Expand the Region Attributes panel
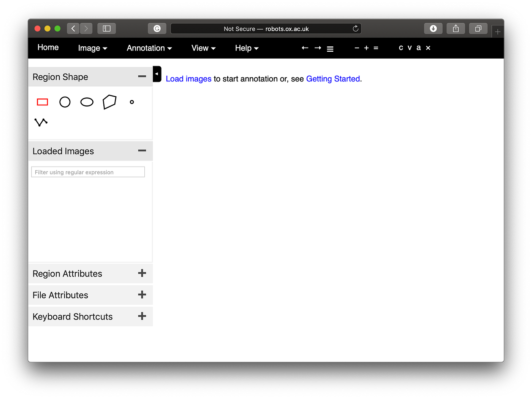 (142, 273)
